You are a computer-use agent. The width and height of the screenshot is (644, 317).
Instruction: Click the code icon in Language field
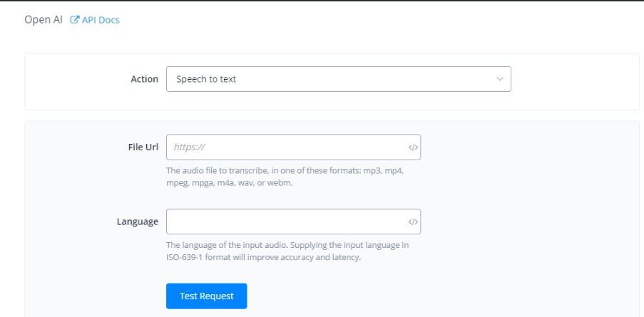[413, 222]
